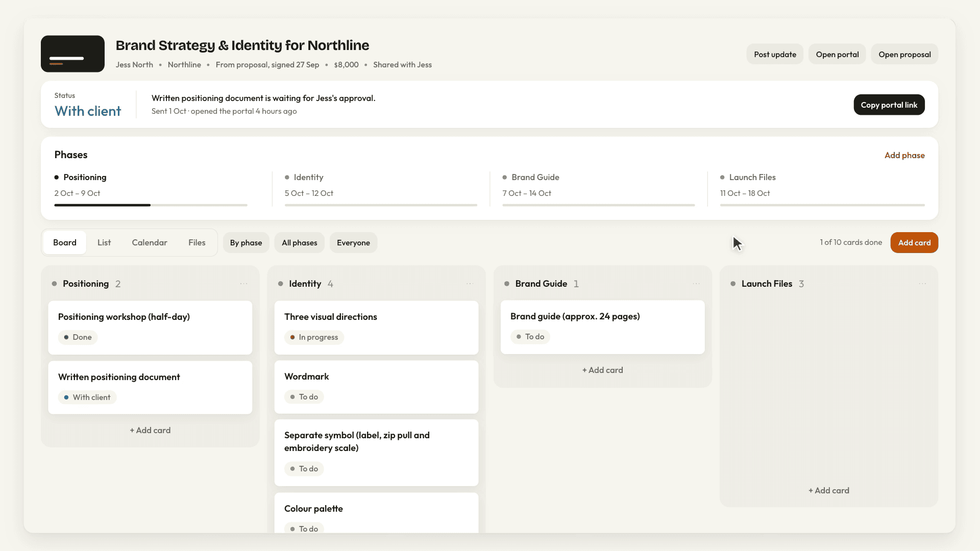Open the Everyone assignee filter
This screenshot has height=551, width=980.
point(353,243)
